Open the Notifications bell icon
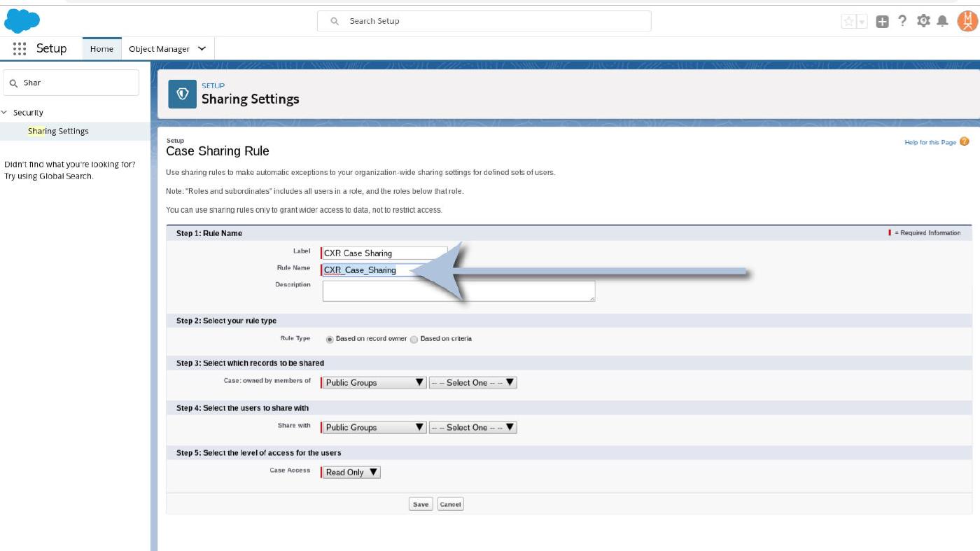Viewport: 980px width, 551px height. [943, 21]
